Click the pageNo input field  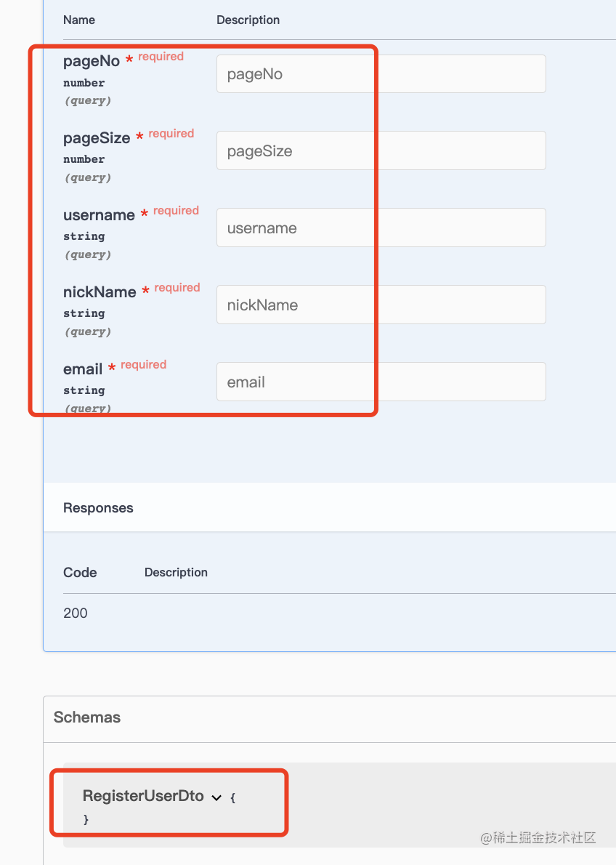pyautogui.click(x=381, y=74)
